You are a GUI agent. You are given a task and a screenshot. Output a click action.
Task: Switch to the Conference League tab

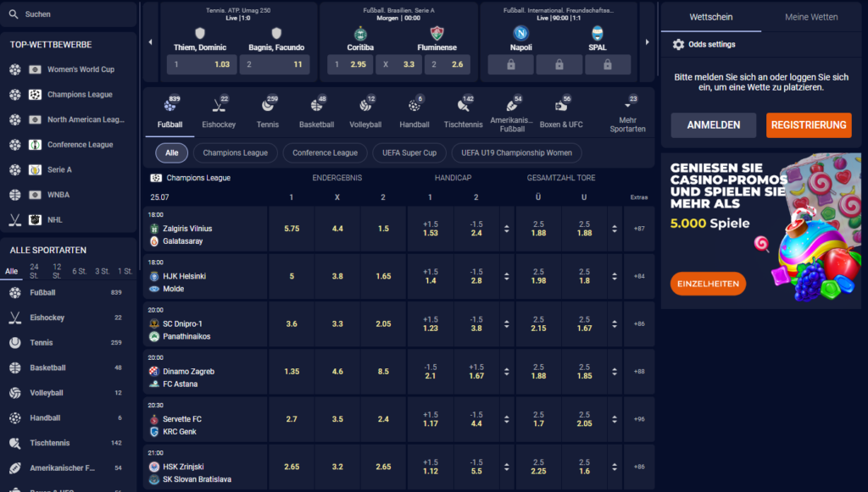coord(325,153)
